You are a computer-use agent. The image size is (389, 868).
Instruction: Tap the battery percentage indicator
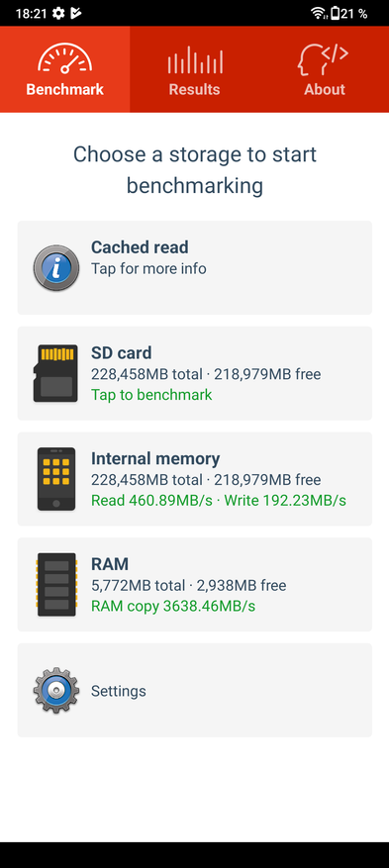(x=348, y=13)
